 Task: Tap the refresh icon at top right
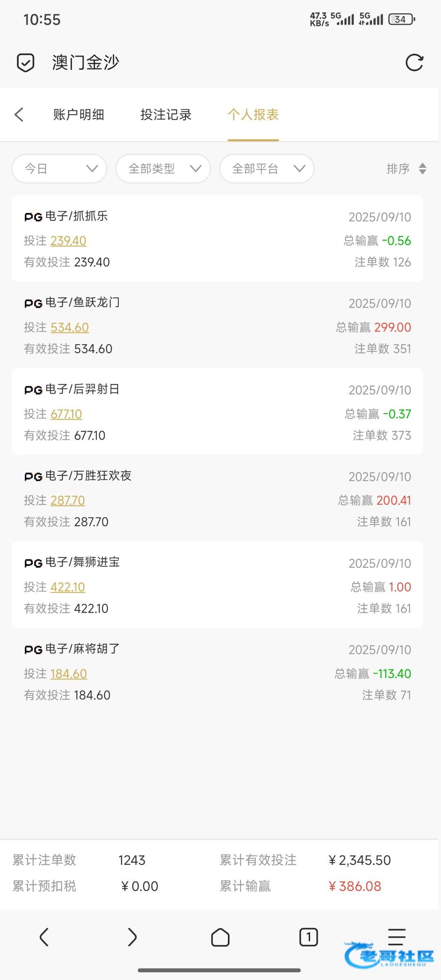(414, 62)
